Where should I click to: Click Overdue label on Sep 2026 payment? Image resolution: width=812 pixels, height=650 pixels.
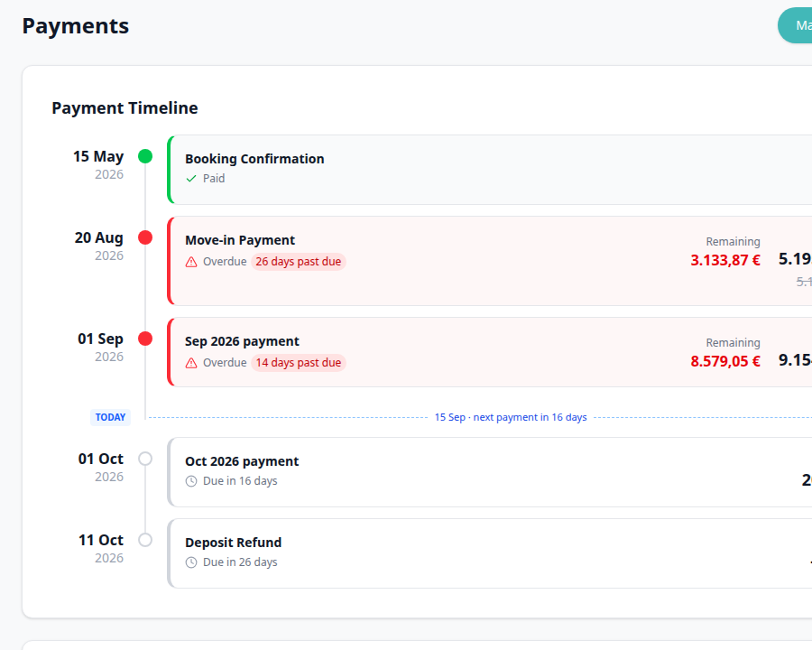pyautogui.click(x=225, y=363)
